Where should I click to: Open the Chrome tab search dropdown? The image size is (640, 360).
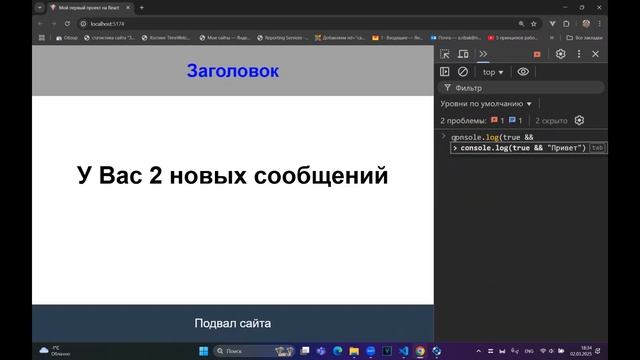coord(40,7)
